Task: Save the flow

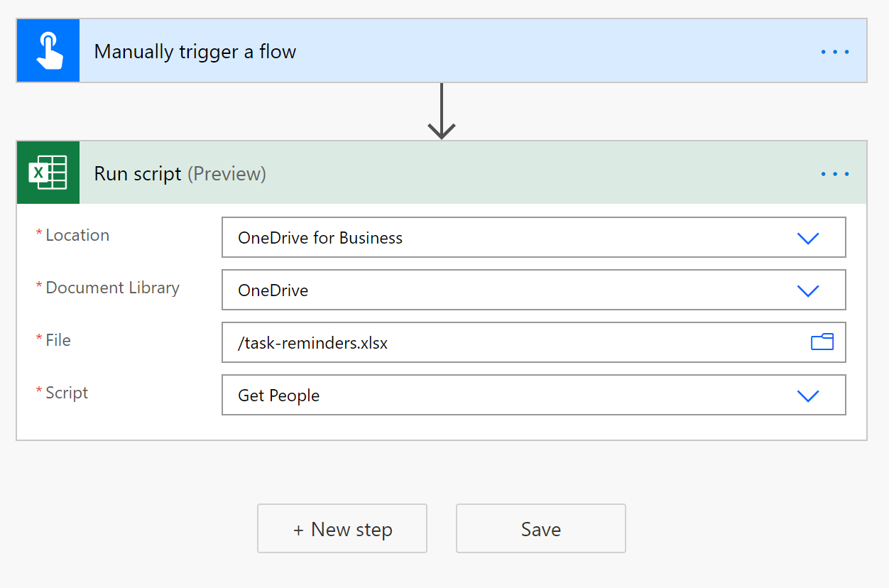Action: pyautogui.click(x=540, y=528)
